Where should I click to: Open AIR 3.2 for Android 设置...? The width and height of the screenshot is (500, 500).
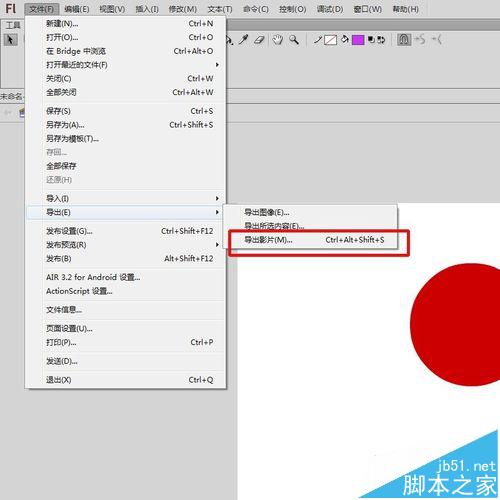click(x=126, y=277)
